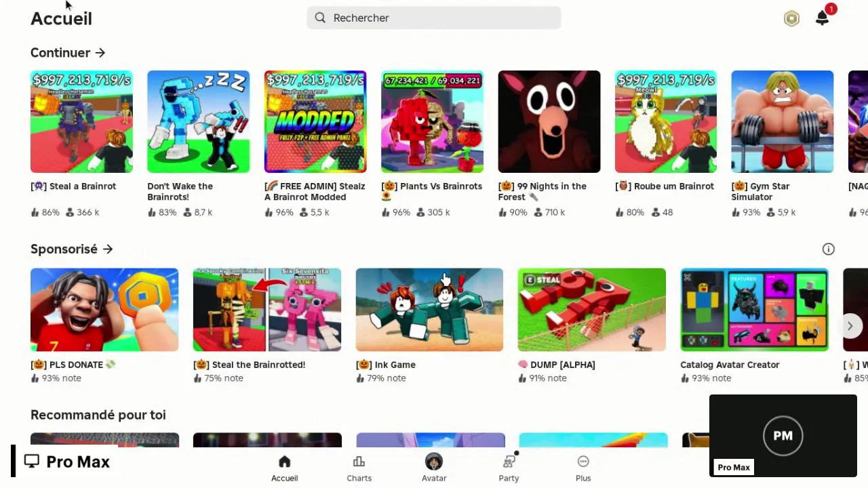Open Steal a Brainrot game thumbnail
The width and height of the screenshot is (868, 488).
pos(81,121)
